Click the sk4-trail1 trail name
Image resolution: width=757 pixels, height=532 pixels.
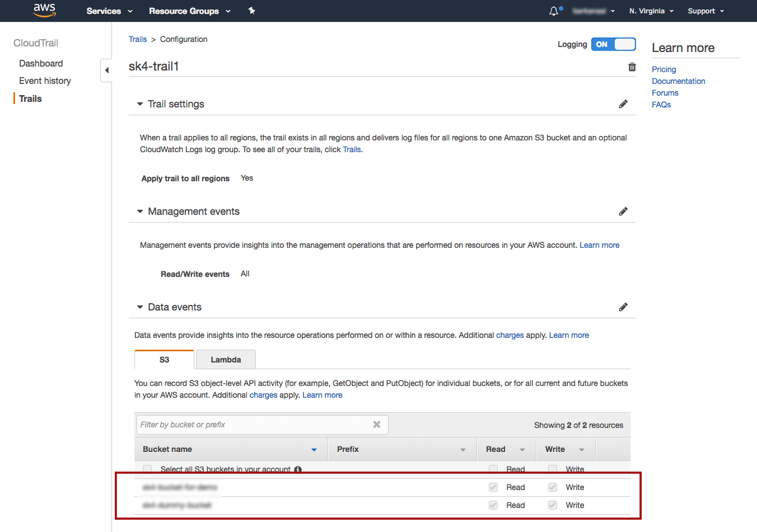point(154,66)
